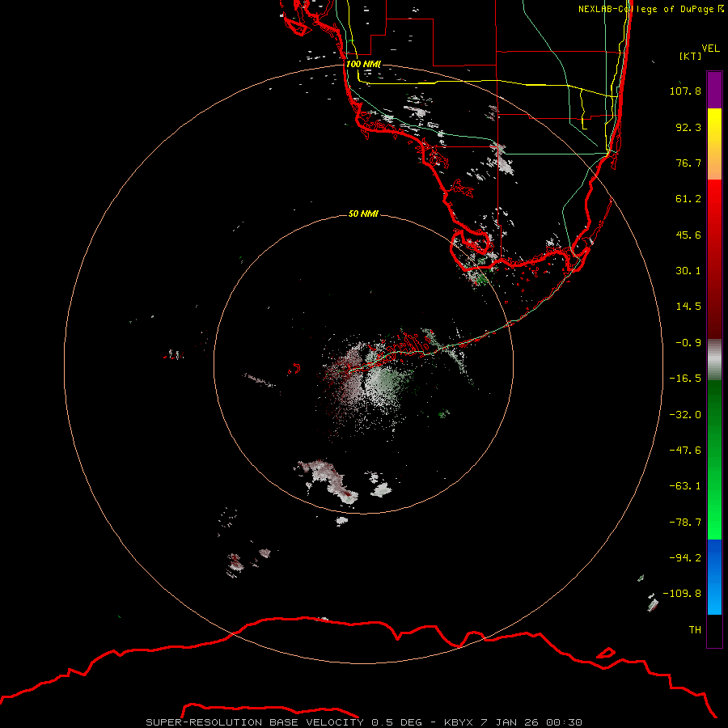Click the 107.8 legend value
The width and height of the screenshot is (728, 728).
coord(685,91)
